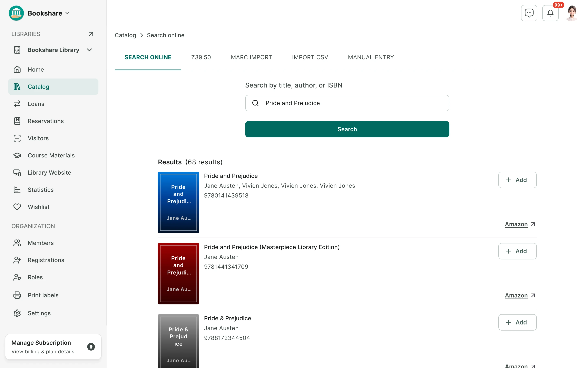
Task: Click Manage Subscription upgrade arrow icon
Action: click(x=91, y=347)
